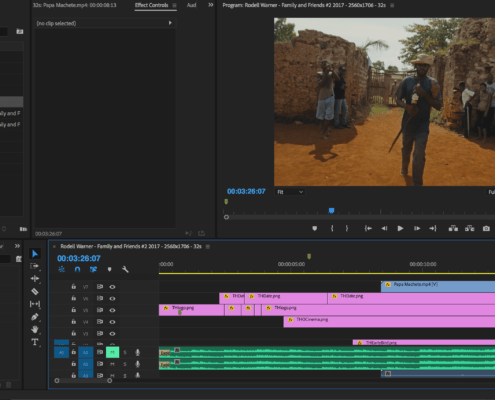Viewport: 495px width, 400px height.
Task: Select the Type tool
Action: (x=35, y=342)
